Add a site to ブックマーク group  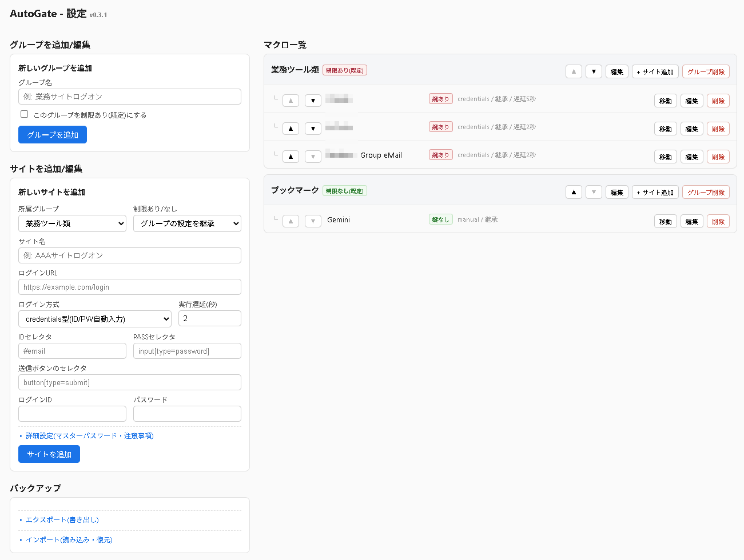655,192
